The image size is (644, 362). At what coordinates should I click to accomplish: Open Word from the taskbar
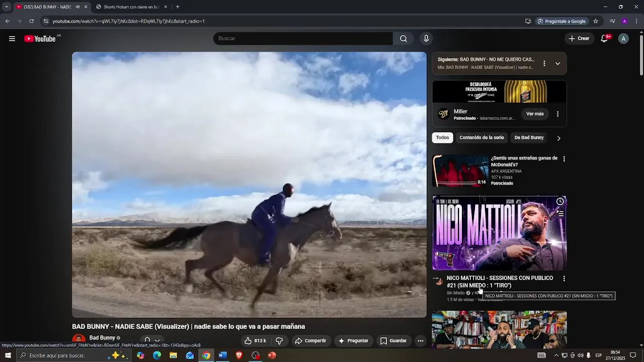(x=222, y=355)
